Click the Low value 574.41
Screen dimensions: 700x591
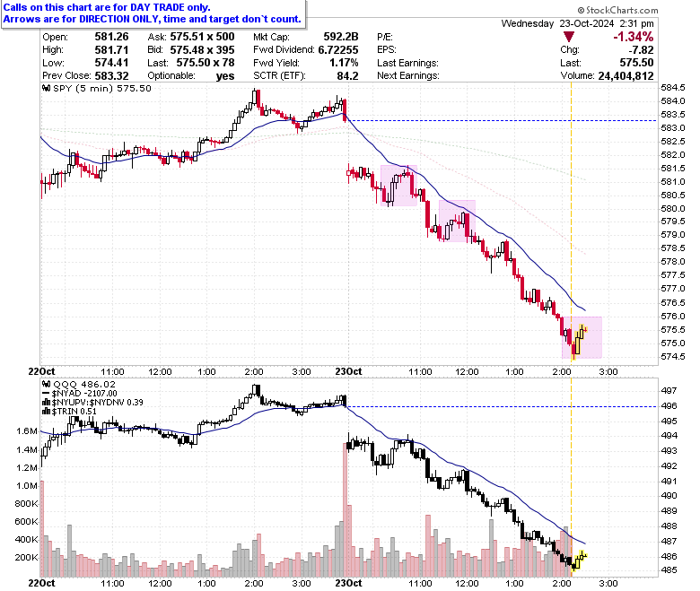(x=111, y=63)
